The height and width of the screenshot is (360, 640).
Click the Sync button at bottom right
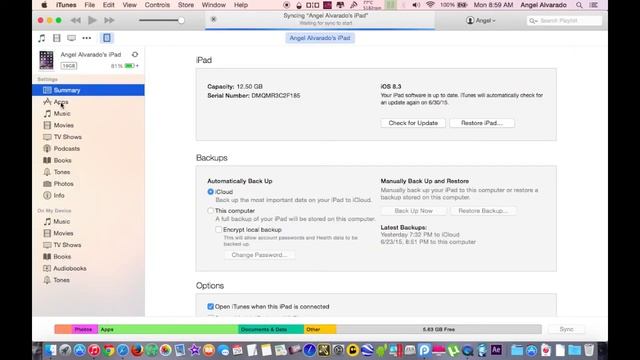[567, 329]
